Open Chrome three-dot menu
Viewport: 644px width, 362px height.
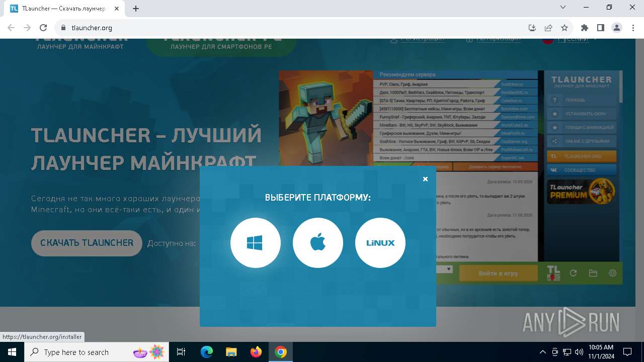point(632,28)
